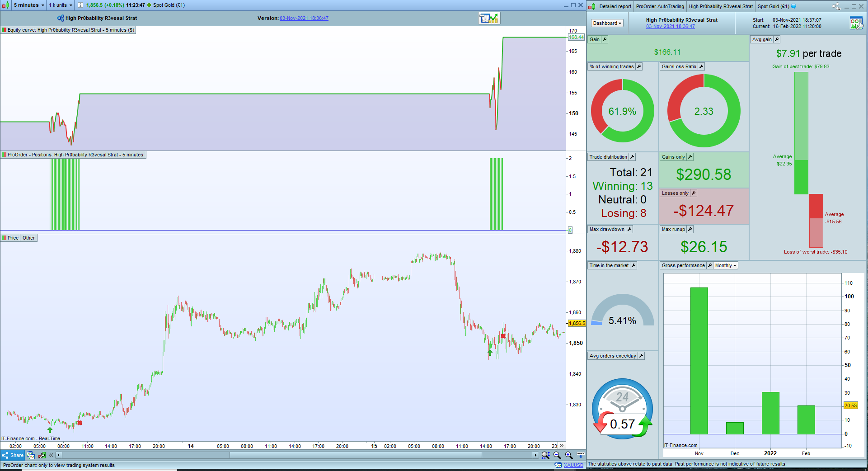The image size is (868, 471).
Task: Click wrench for Gain/Loss Ratio panel
Action: (x=701, y=66)
